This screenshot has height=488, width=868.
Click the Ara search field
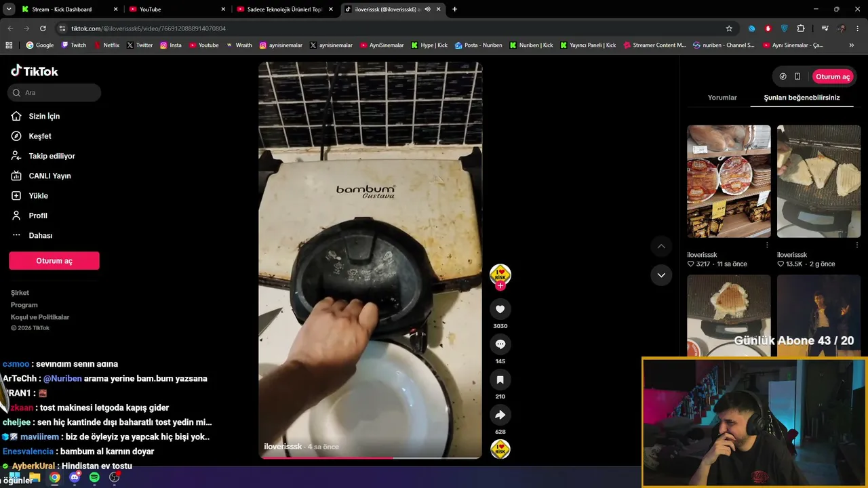point(54,93)
